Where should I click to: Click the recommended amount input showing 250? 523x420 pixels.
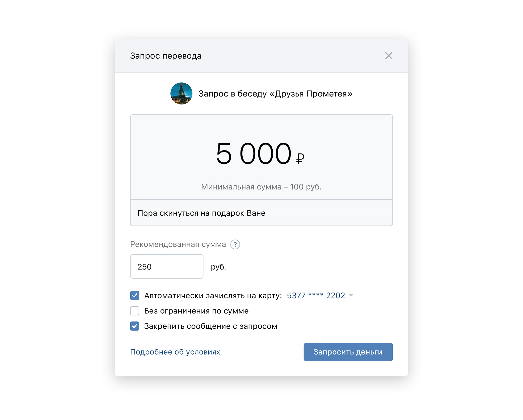167,267
